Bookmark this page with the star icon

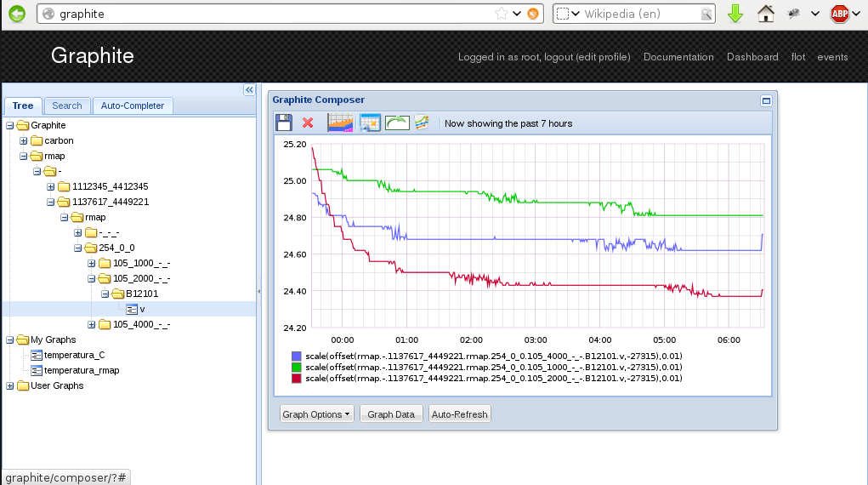click(502, 14)
